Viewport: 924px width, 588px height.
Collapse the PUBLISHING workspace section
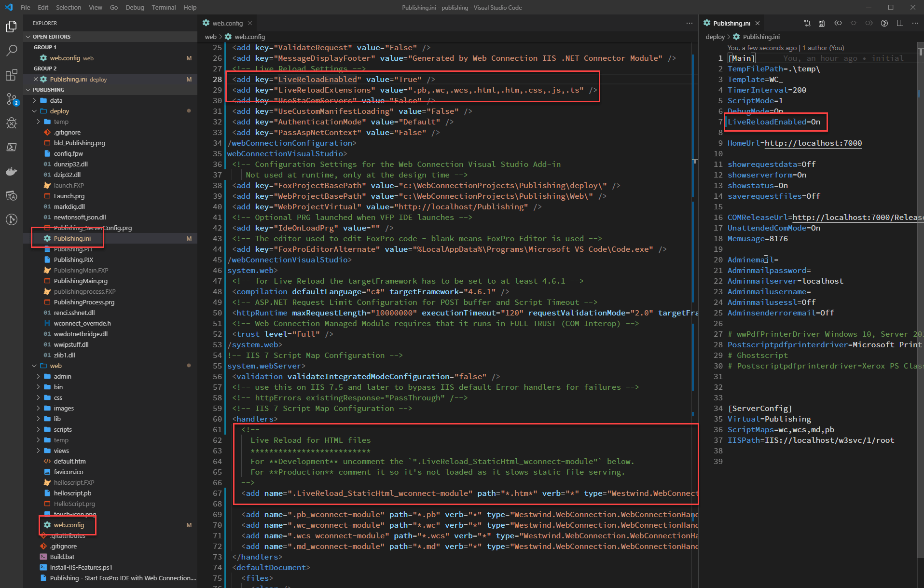48,90
